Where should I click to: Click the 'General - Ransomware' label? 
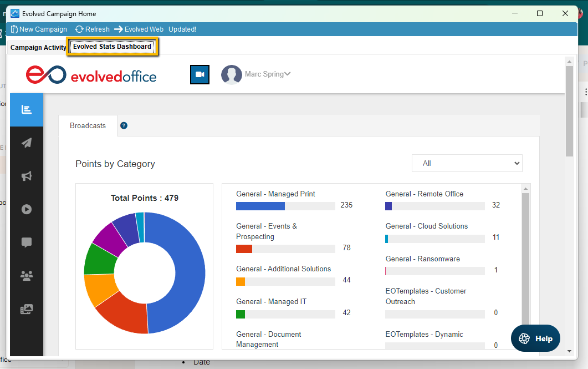click(423, 259)
